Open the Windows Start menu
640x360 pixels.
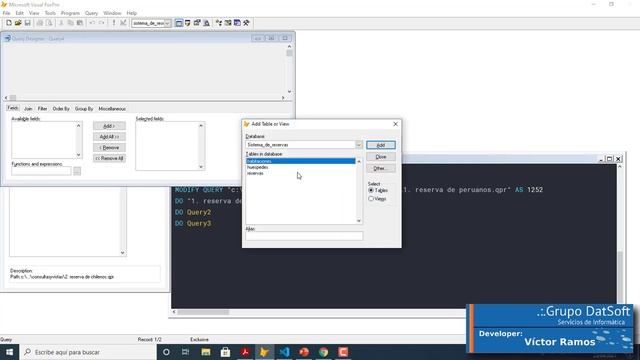(9, 352)
